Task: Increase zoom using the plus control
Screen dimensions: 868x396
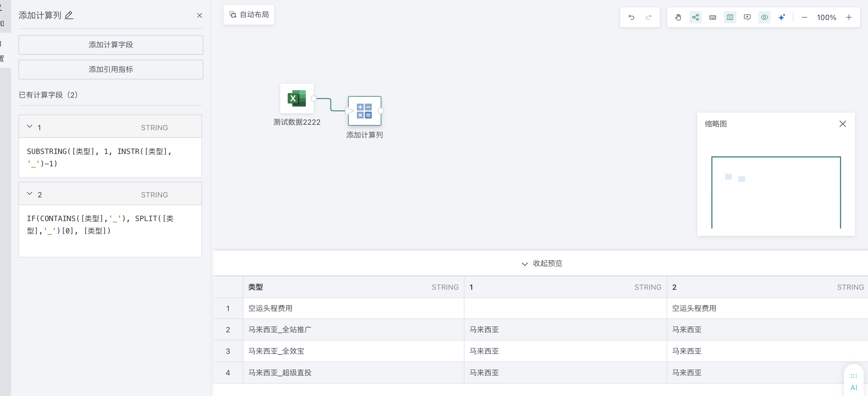Action: [849, 17]
